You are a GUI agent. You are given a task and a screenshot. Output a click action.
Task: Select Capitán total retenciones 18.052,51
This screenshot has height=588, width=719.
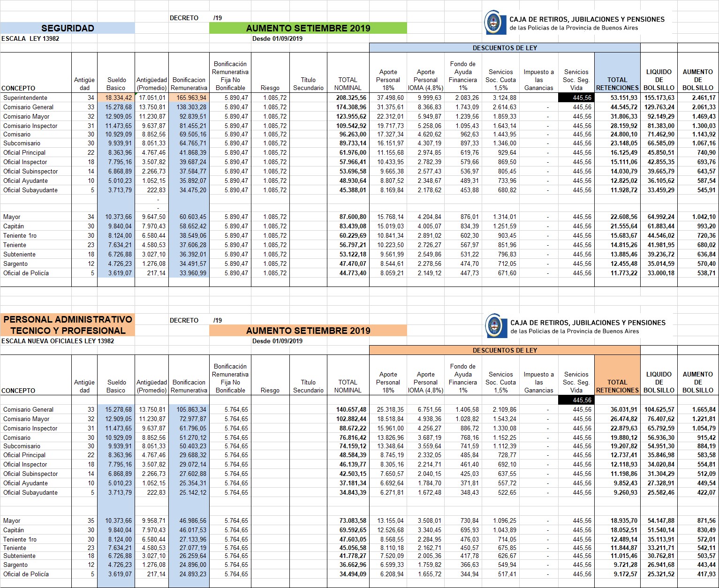click(617, 530)
